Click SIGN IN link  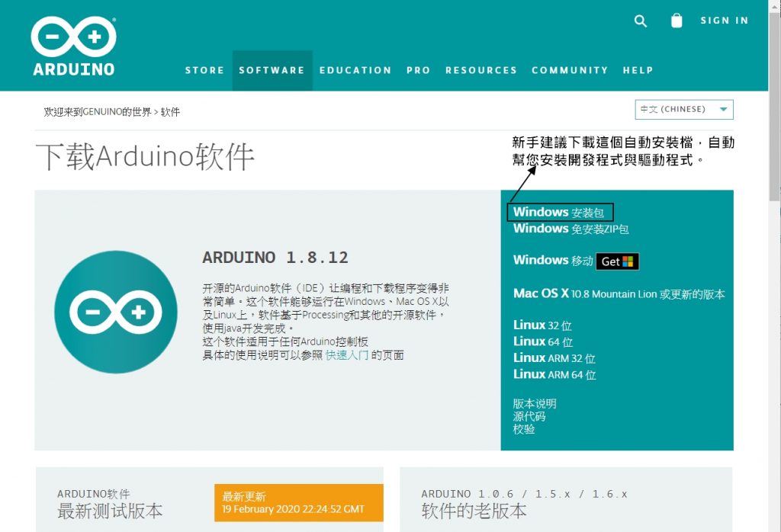[x=725, y=21]
